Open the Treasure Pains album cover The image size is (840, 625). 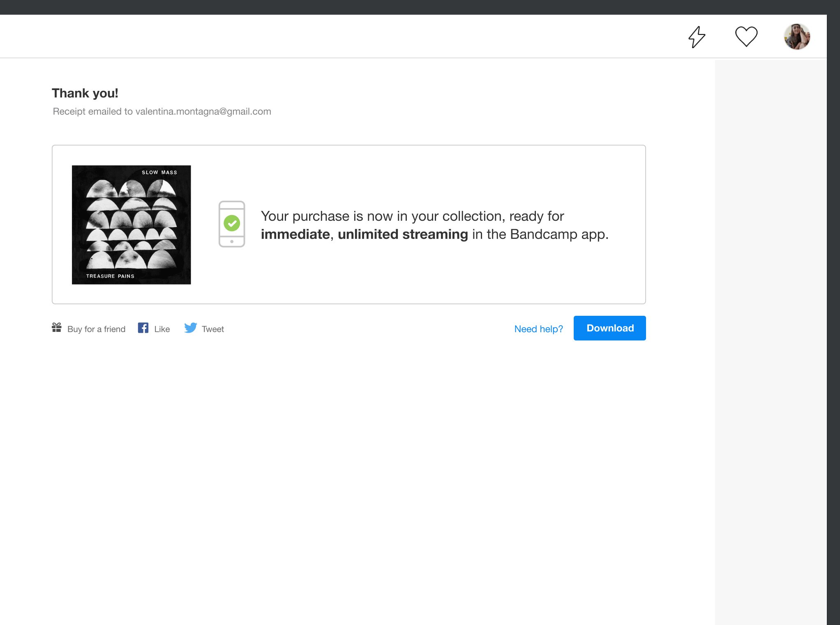pyautogui.click(x=131, y=225)
